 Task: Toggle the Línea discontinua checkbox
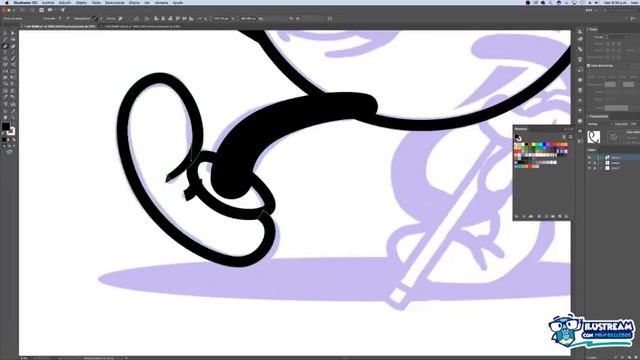coord(588,65)
